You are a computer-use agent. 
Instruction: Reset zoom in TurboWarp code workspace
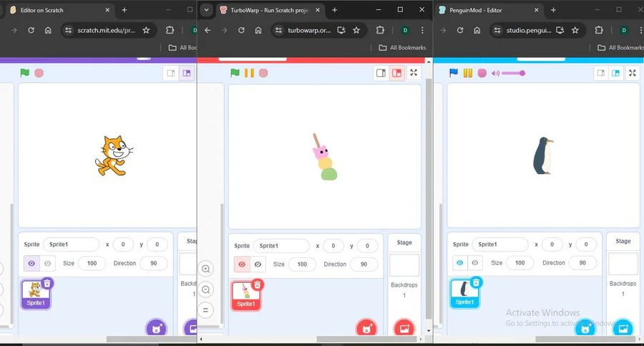[x=206, y=310]
